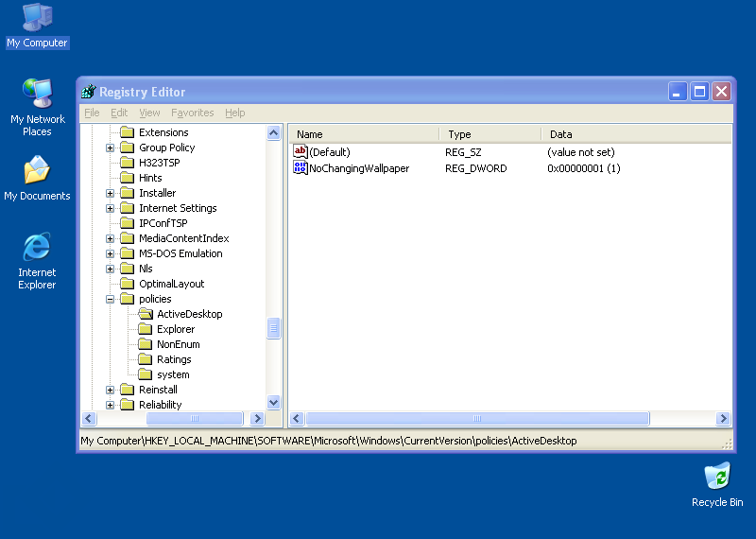Expand the Installer key
The image size is (756, 539).
coord(110,193)
